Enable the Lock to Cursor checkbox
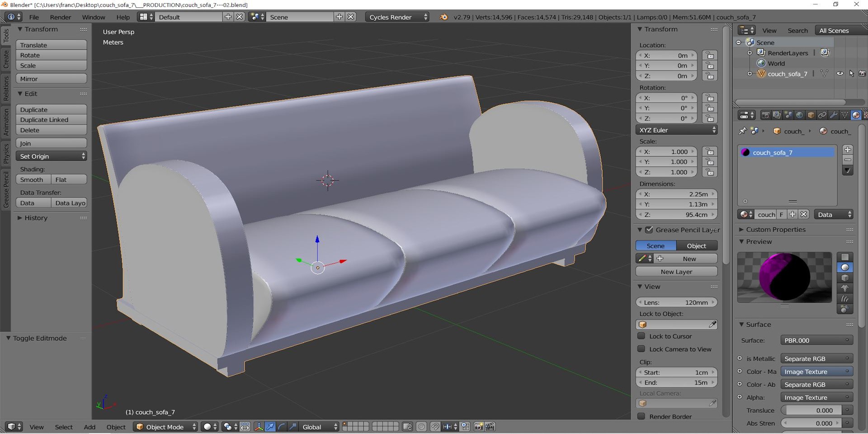Screen dimensions: 868x434 click(x=641, y=336)
